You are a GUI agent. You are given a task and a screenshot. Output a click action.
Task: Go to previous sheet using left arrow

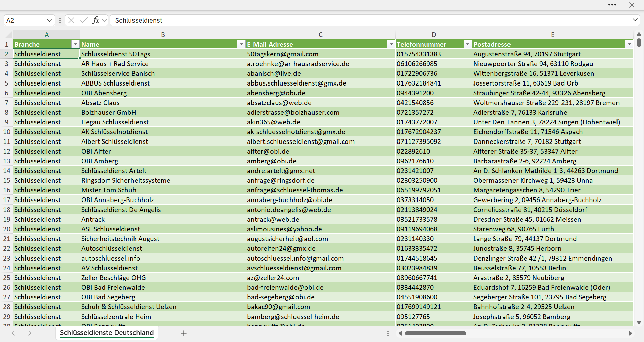click(13, 333)
